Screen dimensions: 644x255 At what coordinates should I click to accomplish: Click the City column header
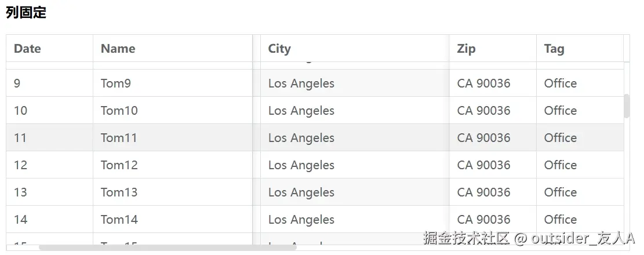[x=279, y=49]
